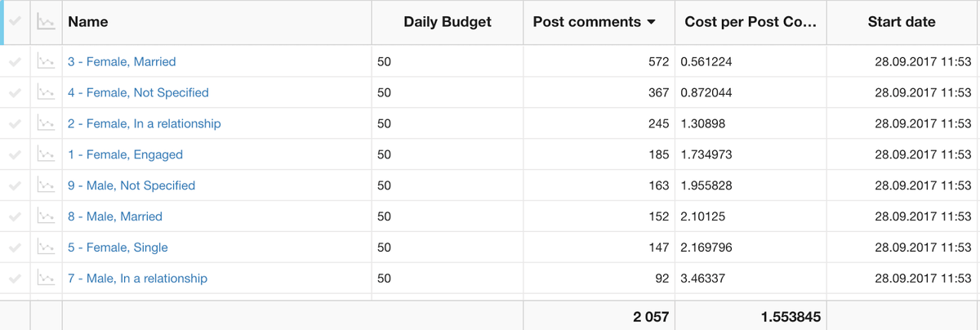Open the 5 - Female, Single link
The height and width of the screenshot is (330, 980).
click(118, 247)
